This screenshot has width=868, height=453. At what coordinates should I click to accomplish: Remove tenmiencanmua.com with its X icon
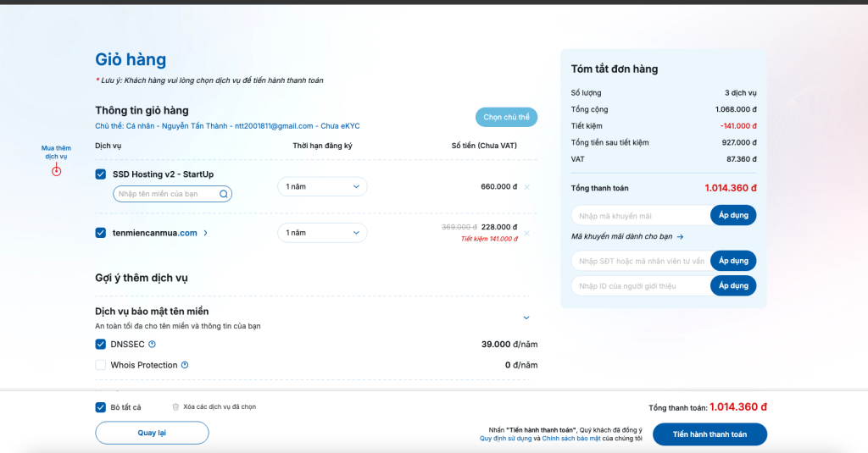[527, 233]
